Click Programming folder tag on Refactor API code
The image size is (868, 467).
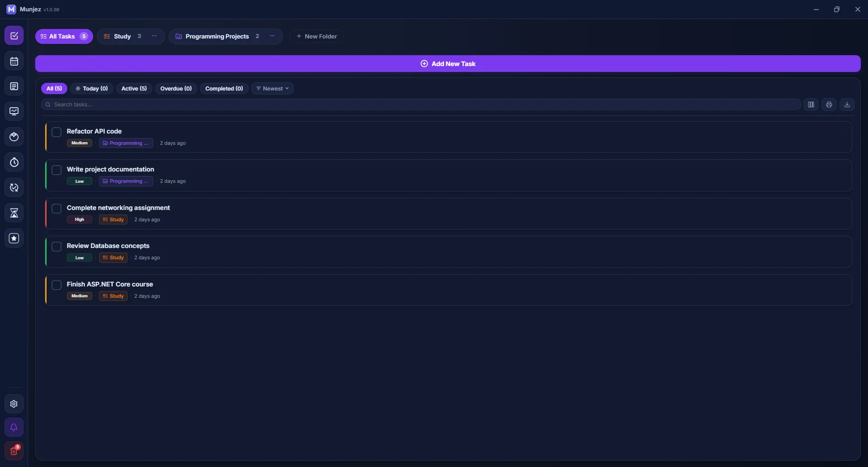pos(126,143)
